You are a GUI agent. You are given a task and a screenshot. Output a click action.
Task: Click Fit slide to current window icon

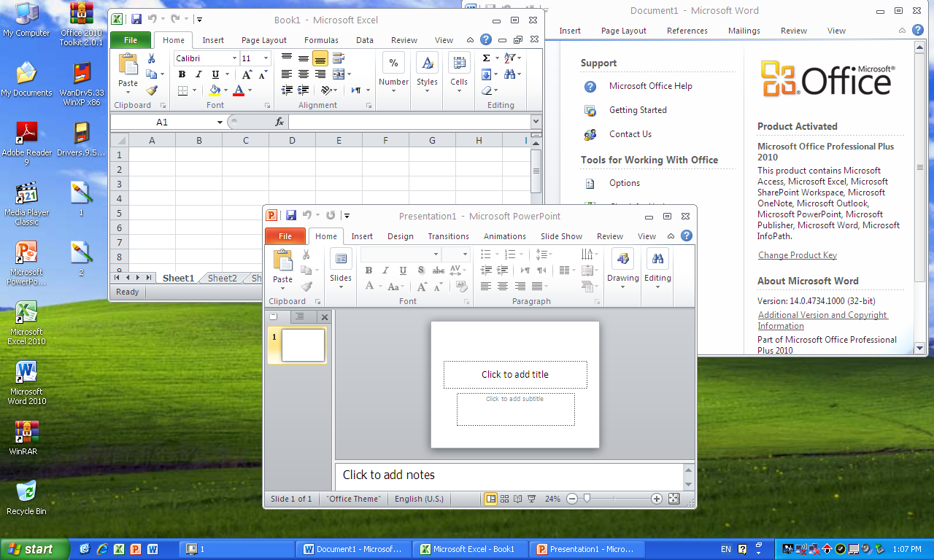coord(674,499)
